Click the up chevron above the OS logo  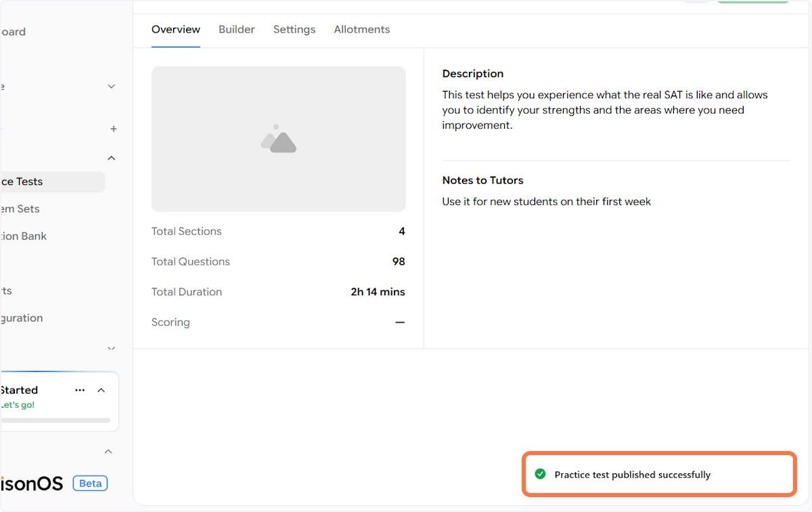[108, 451]
